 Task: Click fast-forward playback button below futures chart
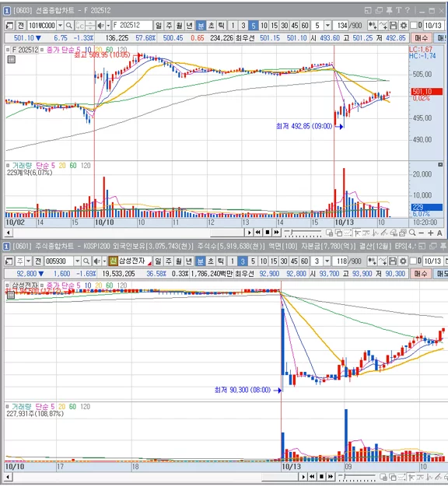[276, 232]
